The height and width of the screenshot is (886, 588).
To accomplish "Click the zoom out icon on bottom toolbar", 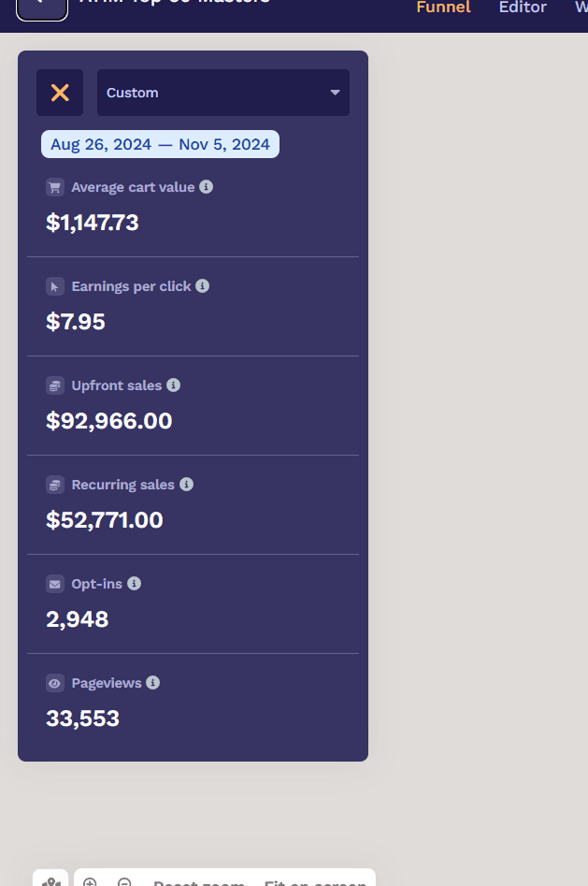I will (124, 880).
